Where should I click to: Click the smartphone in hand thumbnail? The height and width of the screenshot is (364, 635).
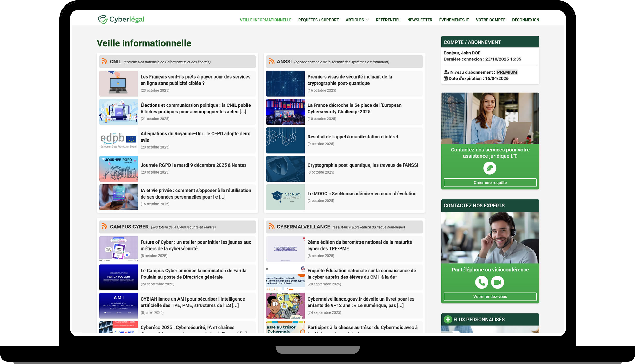[x=118, y=197]
